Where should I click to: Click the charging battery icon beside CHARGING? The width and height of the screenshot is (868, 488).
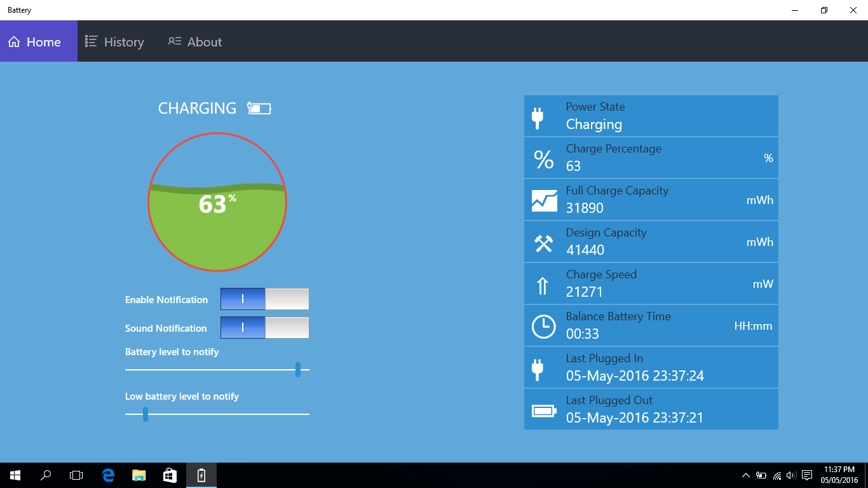point(259,109)
